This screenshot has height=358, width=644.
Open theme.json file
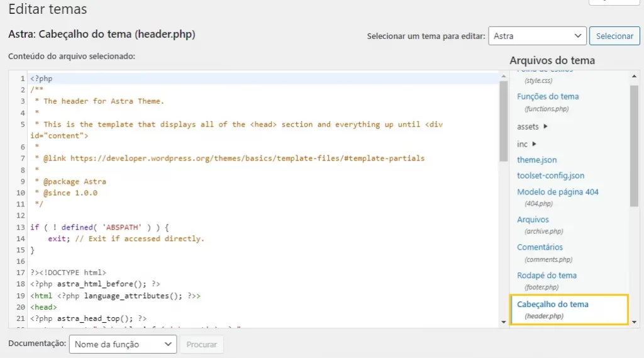537,160
